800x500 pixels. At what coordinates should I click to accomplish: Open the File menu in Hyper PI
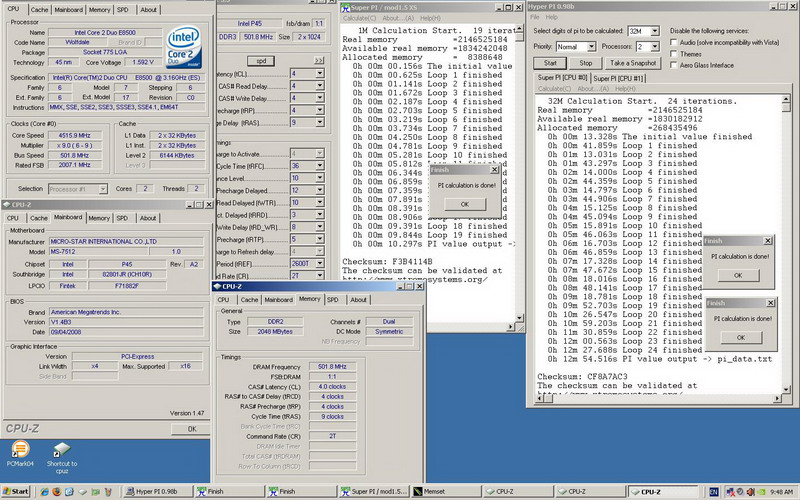536,17
